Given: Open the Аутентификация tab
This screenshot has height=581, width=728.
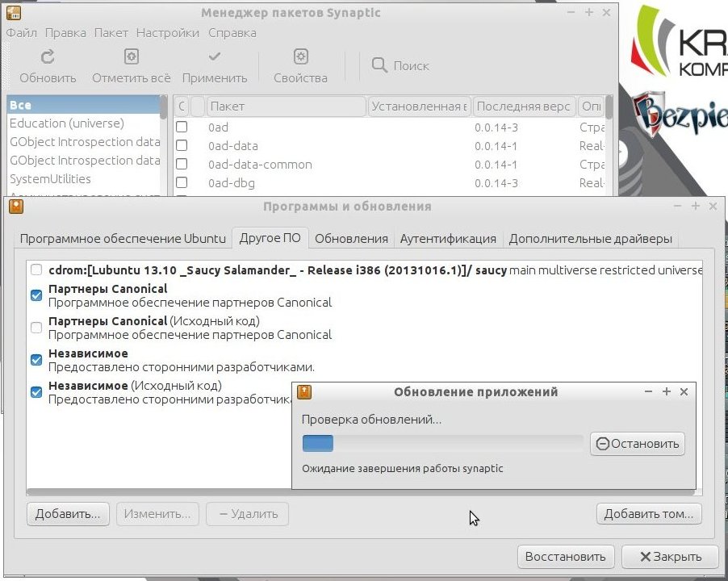Looking at the screenshot, I should click(448, 239).
